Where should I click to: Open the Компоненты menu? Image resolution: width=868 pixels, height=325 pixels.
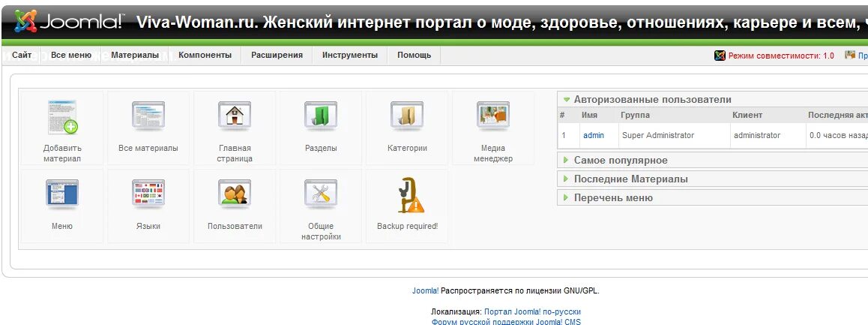(x=205, y=55)
